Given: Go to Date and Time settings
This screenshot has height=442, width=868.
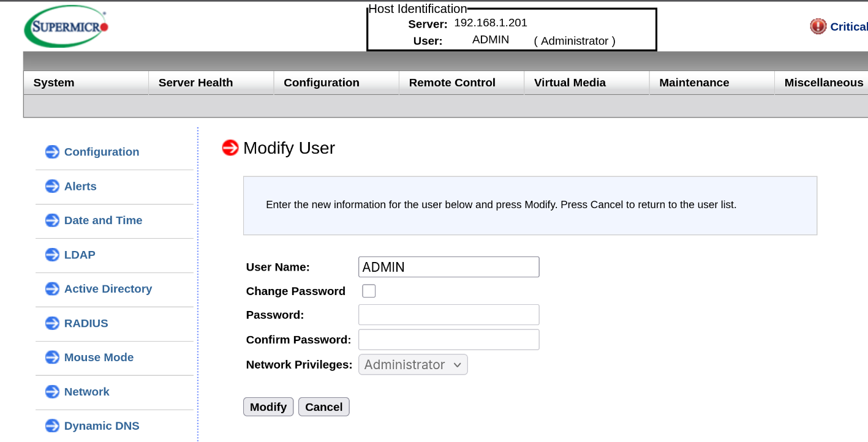Looking at the screenshot, I should point(103,220).
